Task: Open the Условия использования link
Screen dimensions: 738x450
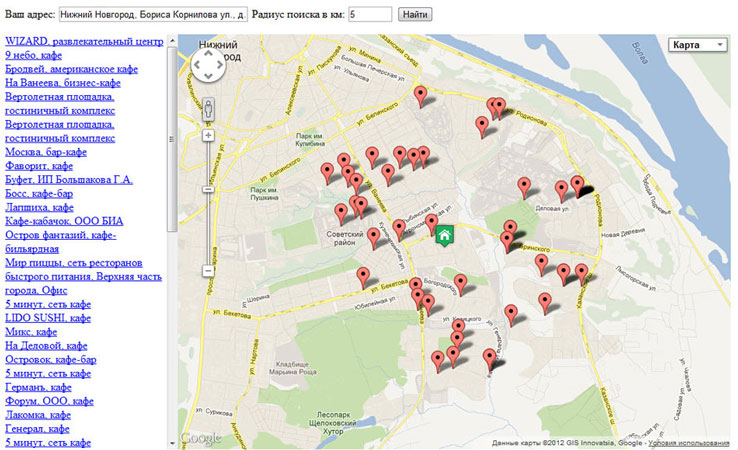Action: point(689,443)
